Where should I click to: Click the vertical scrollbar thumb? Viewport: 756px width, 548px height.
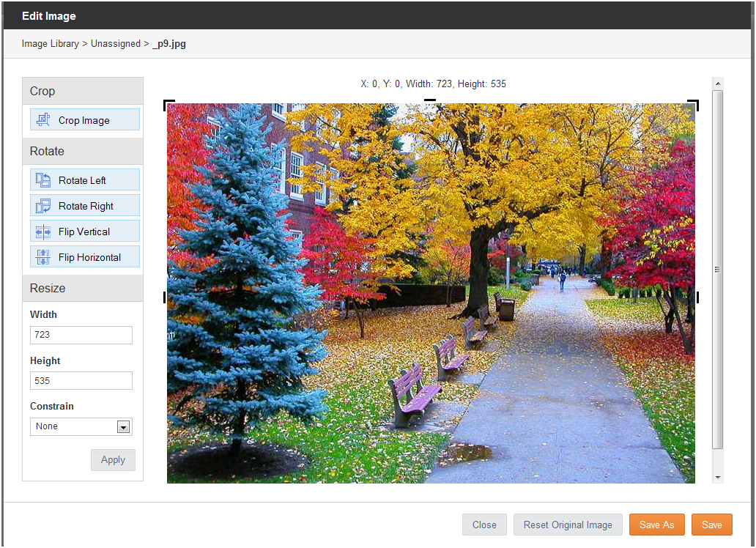coord(718,269)
